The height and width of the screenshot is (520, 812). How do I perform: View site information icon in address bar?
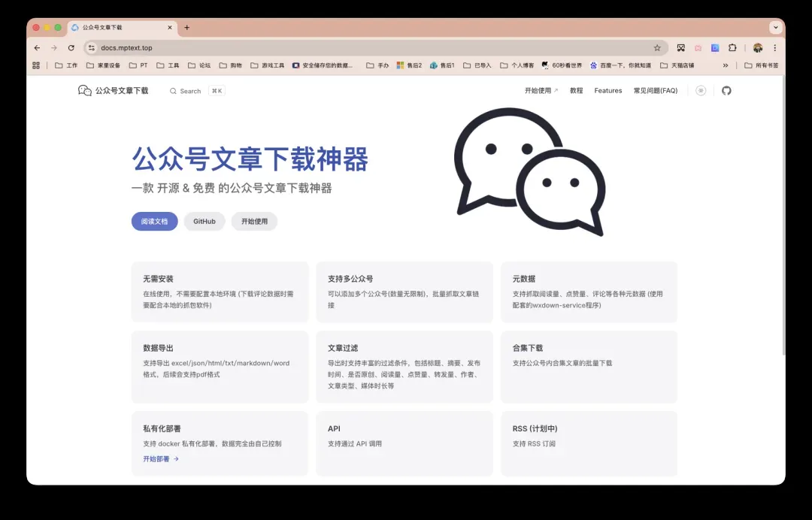coord(92,48)
